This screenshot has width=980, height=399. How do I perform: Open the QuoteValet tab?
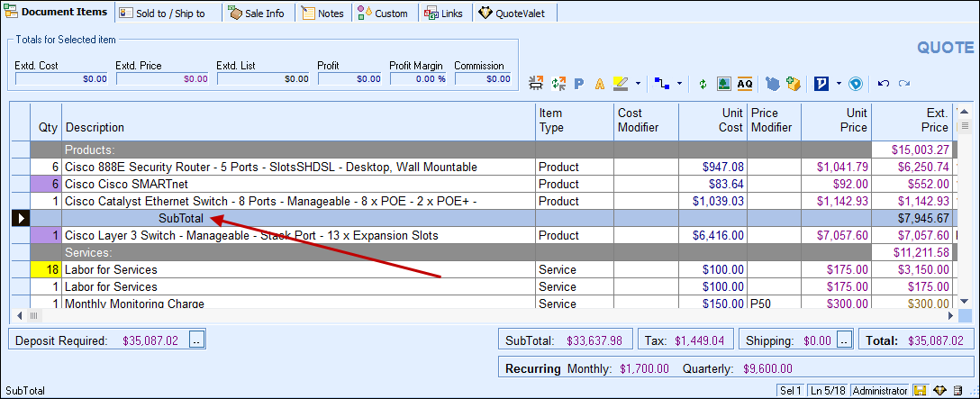coord(515,14)
